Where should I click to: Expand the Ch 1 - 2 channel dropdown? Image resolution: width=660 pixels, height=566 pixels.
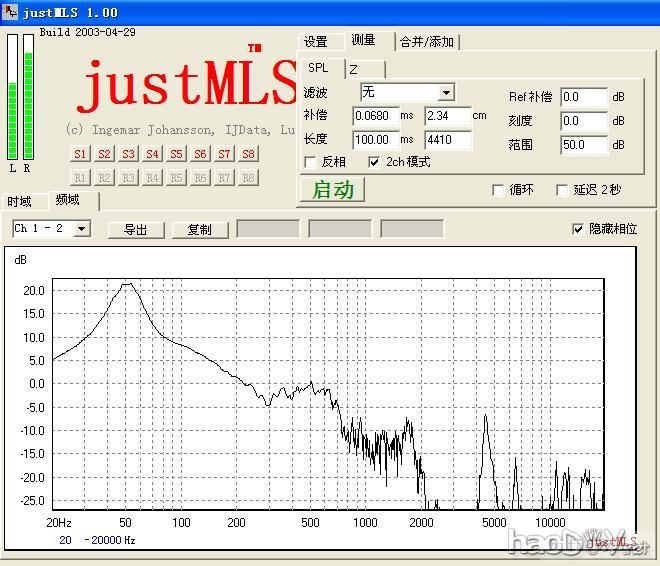[82, 229]
